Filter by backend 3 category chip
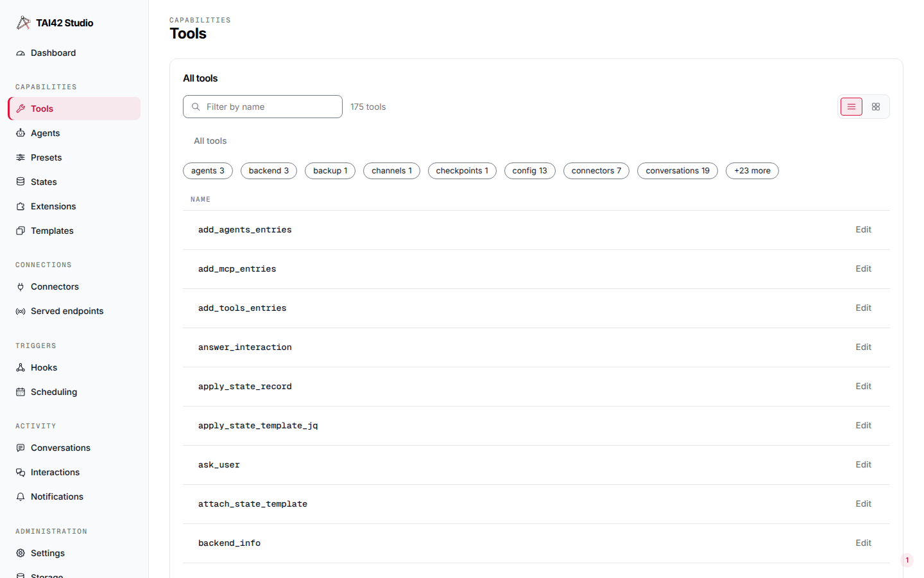Screen dimensions: 924x578 tap(269, 171)
